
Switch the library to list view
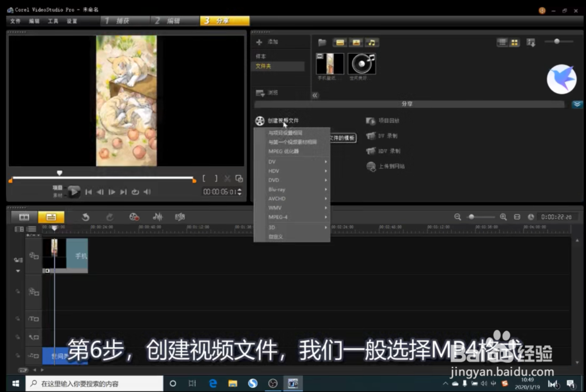[502, 42]
